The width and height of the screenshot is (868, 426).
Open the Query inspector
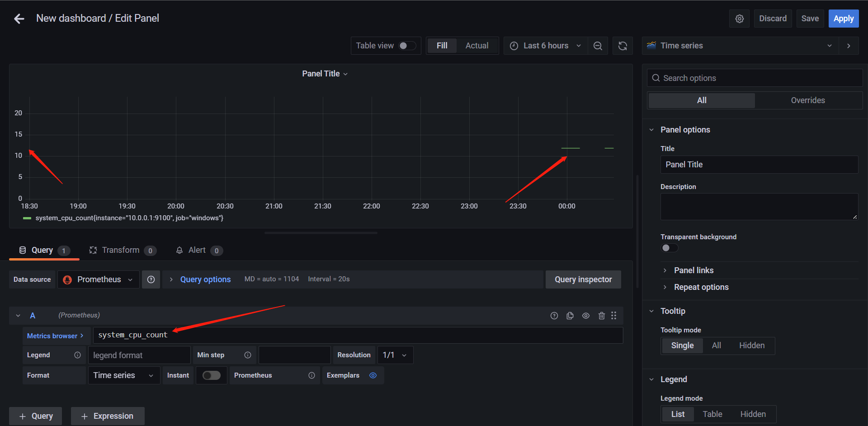[583, 279]
